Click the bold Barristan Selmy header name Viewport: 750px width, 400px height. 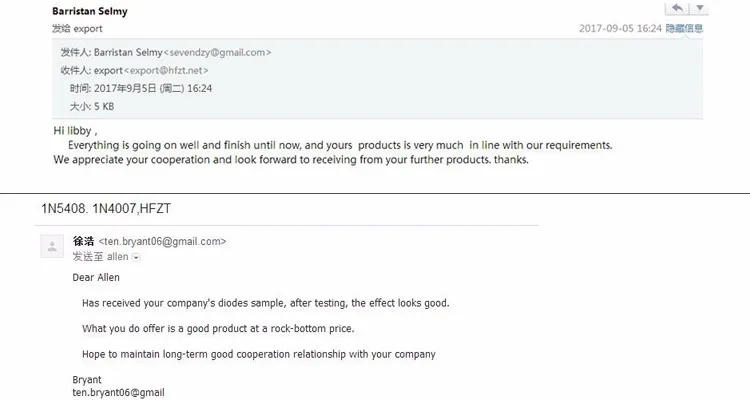tap(90, 12)
